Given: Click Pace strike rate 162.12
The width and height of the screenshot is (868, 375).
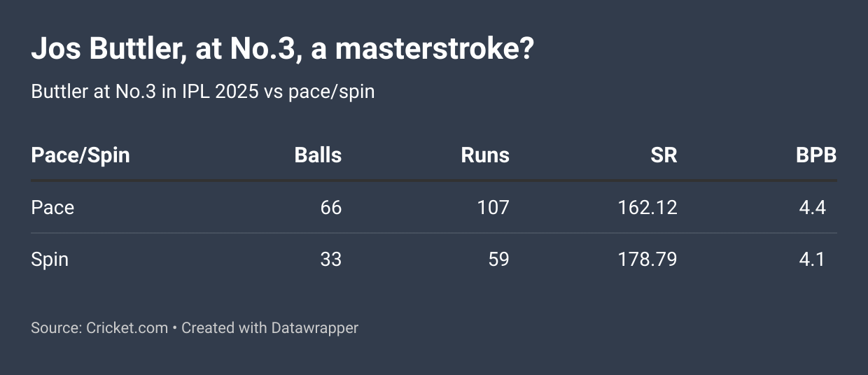Looking at the screenshot, I should 647,208.
